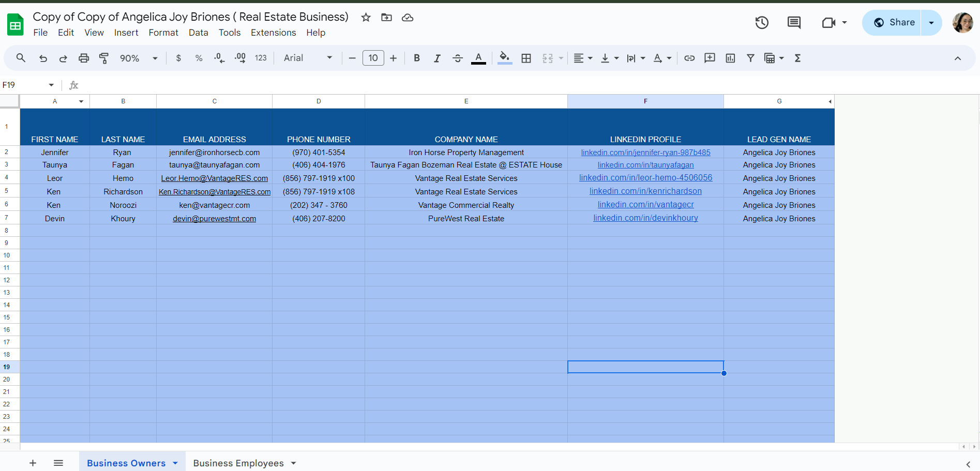The image size is (980, 471).
Task: Open Share options dropdown arrow
Action: [x=931, y=23]
